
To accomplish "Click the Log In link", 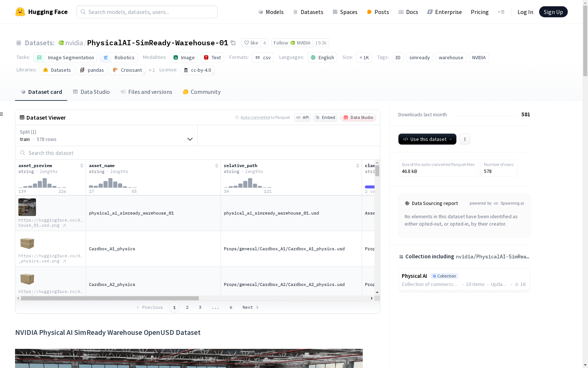I will pos(525,12).
